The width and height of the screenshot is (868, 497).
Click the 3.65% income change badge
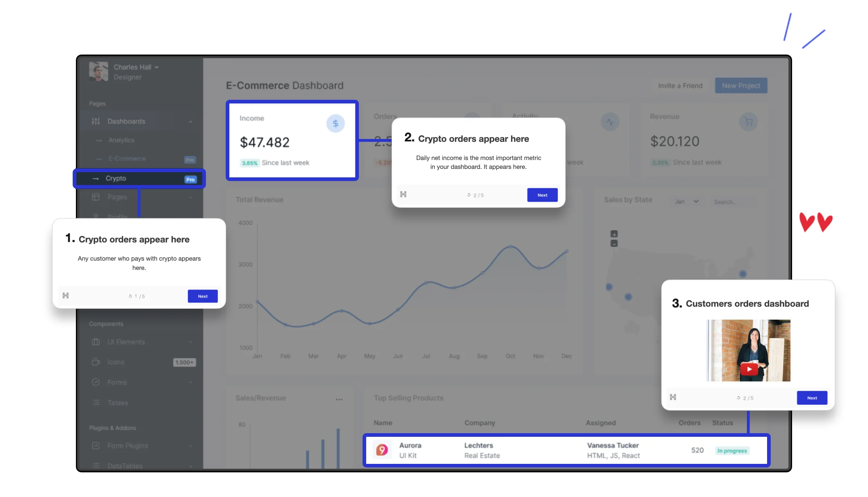coord(249,163)
